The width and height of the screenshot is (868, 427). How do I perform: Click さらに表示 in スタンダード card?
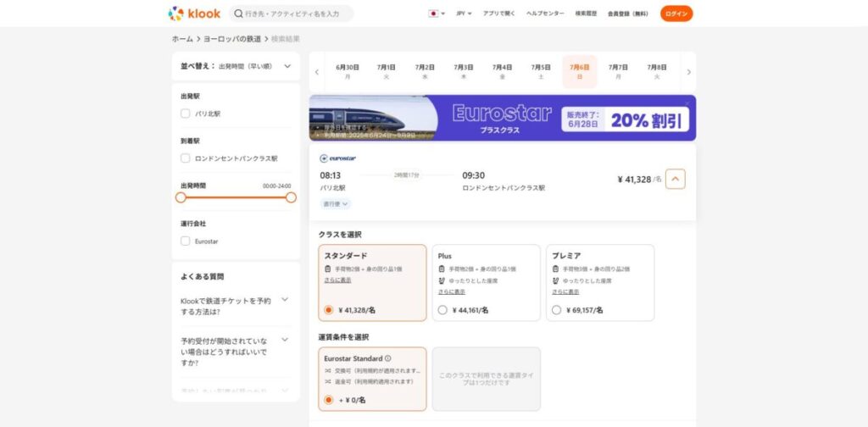tap(337, 280)
